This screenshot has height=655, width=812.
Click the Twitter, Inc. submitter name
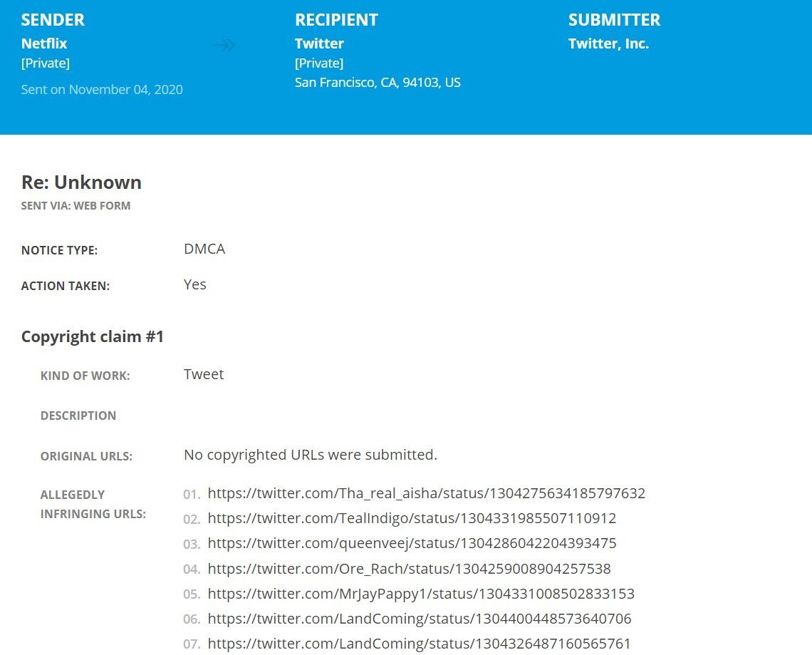(608, 43)
